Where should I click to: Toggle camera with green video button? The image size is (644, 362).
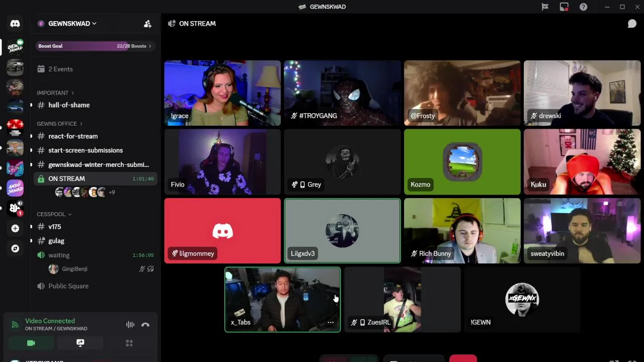pyautogui.click(x=31, y=343)
